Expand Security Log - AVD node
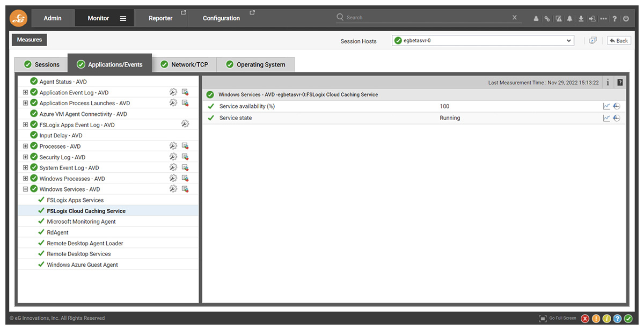644x330 pixels. pos(25,157)
